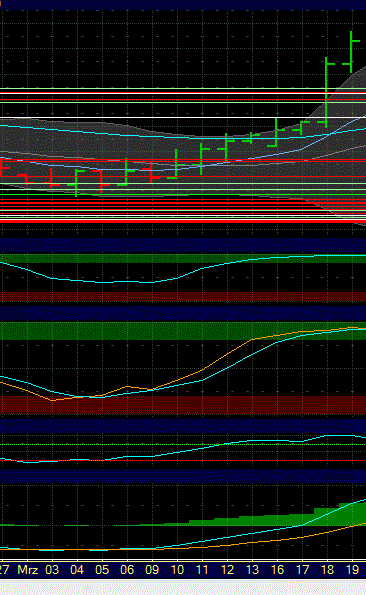Click the red price bar above date 05

pyautogui.click(x=101, y=181)
